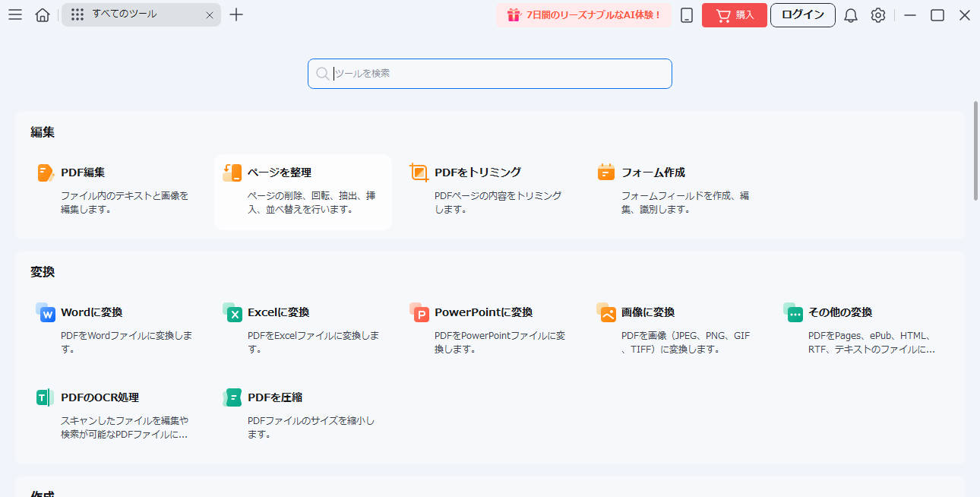Screen dimensions: 980x497
Task: Open the Excelに変換 tool
Action: click(277, 312)
